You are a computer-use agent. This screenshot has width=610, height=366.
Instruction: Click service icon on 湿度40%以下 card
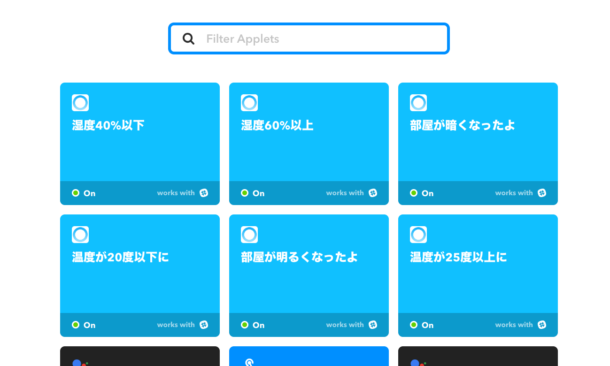pyautogui.click(x=81, y=103)
